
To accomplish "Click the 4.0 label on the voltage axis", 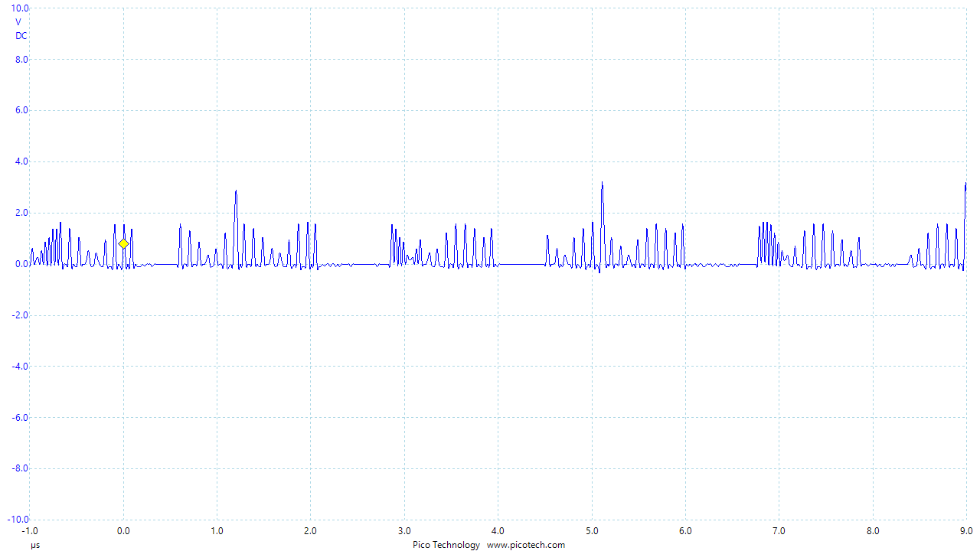I will [x=21, y=161].
